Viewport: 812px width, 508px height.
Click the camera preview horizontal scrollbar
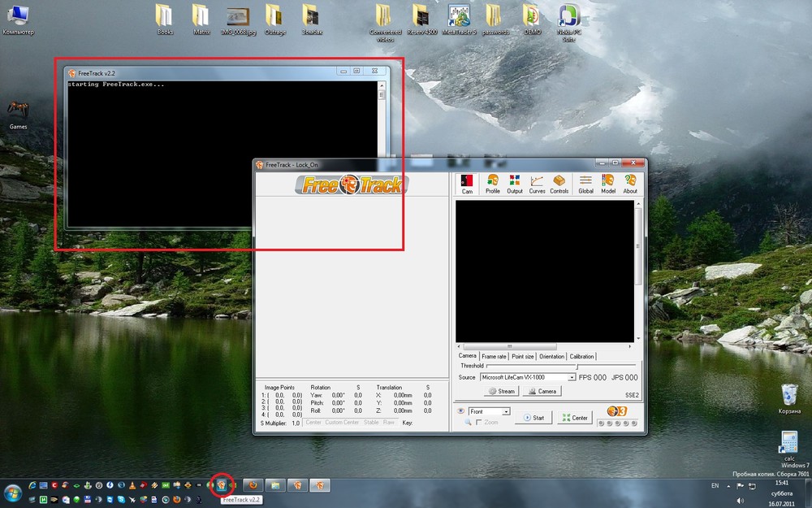point(545,346)
